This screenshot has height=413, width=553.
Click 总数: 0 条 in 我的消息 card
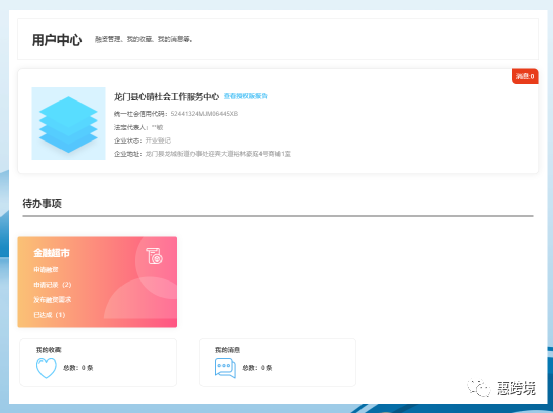click(257, 368)
